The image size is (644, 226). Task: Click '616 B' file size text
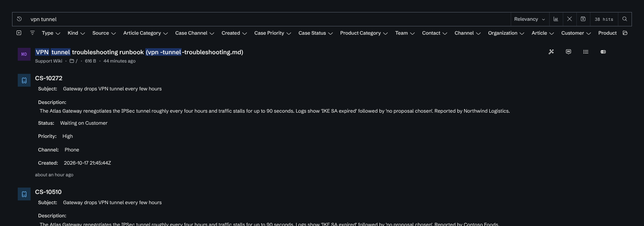click(x=91, y=61)
